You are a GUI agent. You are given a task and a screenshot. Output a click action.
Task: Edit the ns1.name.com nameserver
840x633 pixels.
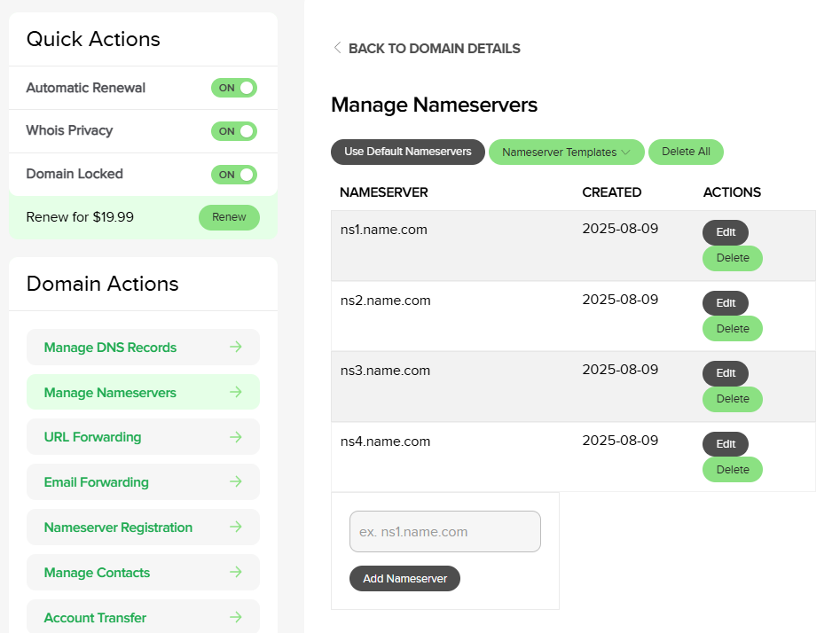click(x=726, y=232)
